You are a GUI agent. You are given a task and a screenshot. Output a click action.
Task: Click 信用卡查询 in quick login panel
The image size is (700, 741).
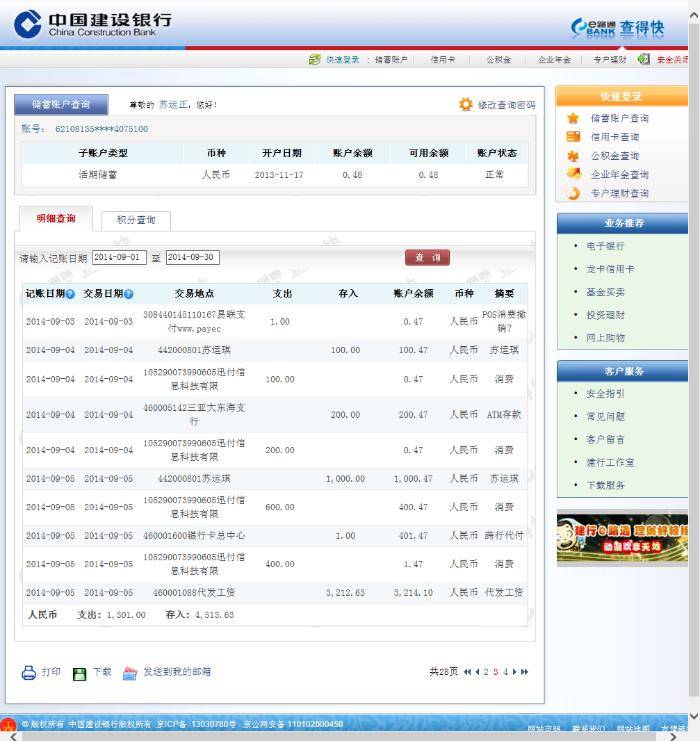click(614, 137)
